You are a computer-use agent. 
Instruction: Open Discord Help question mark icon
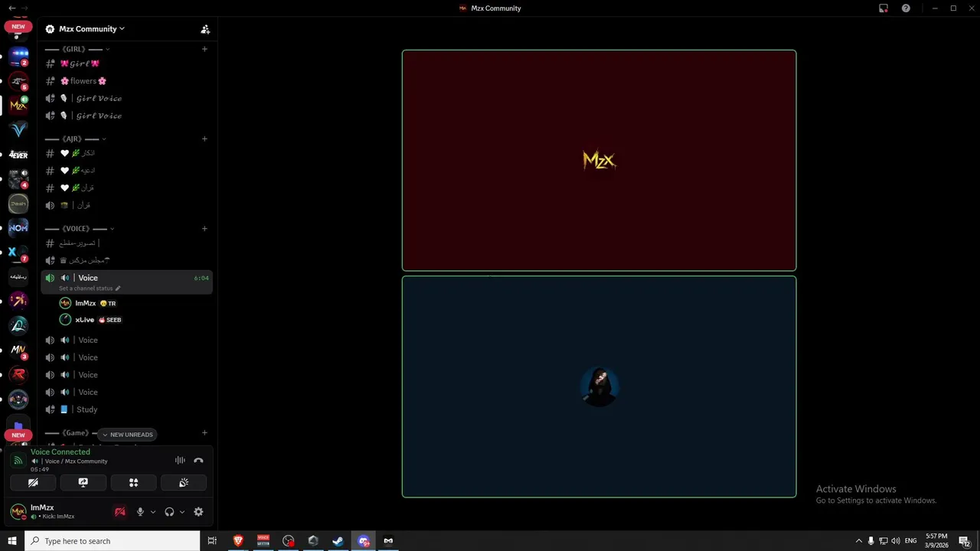coord(906,8)
